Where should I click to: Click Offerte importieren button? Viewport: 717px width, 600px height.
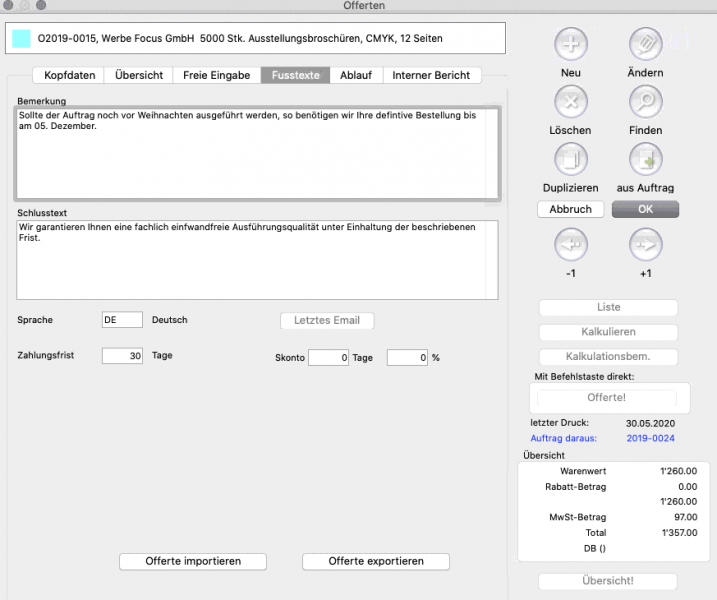click(x=193, y=562)
